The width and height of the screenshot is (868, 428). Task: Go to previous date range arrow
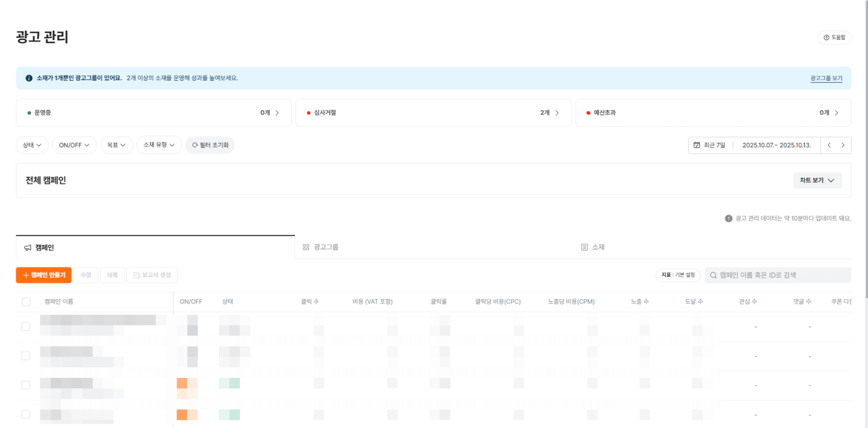point(829,145)
